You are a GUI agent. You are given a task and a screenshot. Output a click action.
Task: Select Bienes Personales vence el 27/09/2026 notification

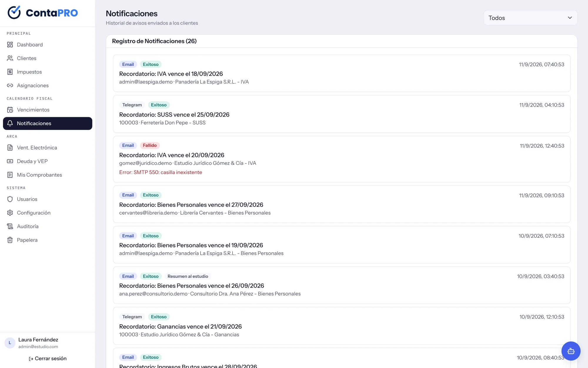(x=342, y=204)
